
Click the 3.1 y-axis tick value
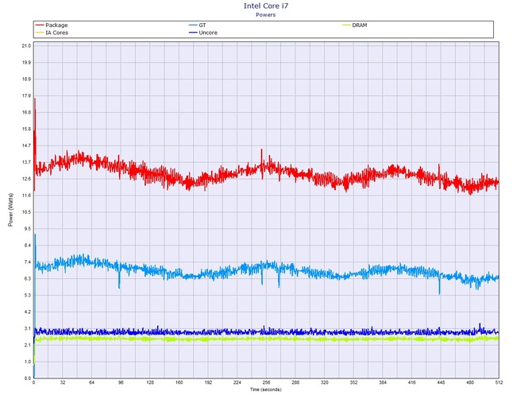pos(27,329)
